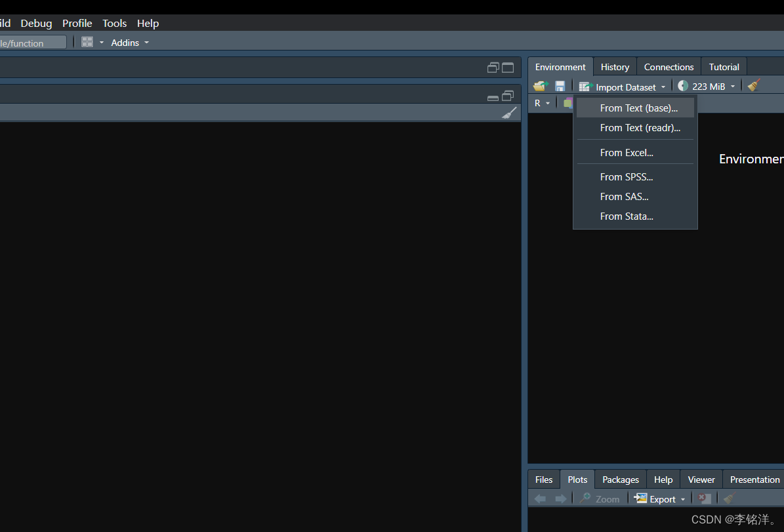This screenshot has width=784, height=532.
Task: Minimize the console pane icon
Action: (x=493, y=98)
